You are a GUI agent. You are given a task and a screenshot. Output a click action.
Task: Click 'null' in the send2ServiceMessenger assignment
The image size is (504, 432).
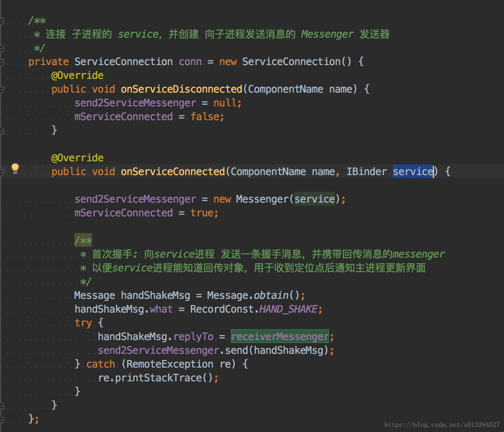pos(225,103)
